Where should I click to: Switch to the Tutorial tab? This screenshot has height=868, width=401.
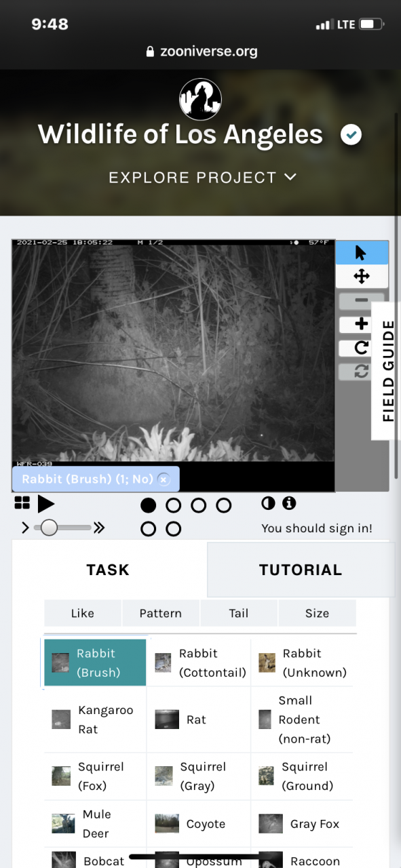click(301, 570)
